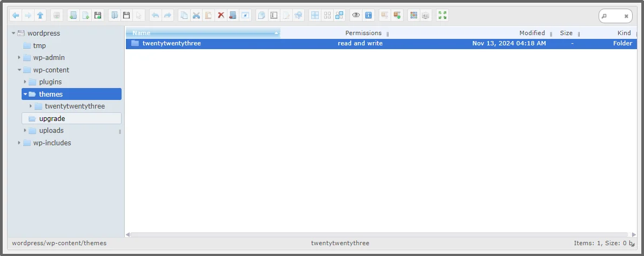The height and width of the screenshot is (256, 644).
Task: Click the select none toolbar icon
Action: click(x=327, y=16)
